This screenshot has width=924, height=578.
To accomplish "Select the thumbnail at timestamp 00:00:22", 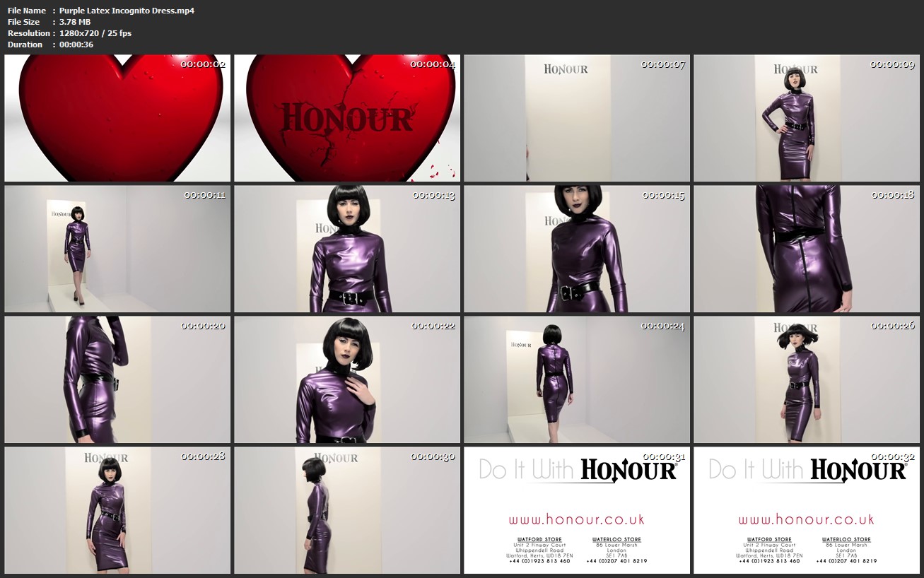I will (x=347, y=379).
